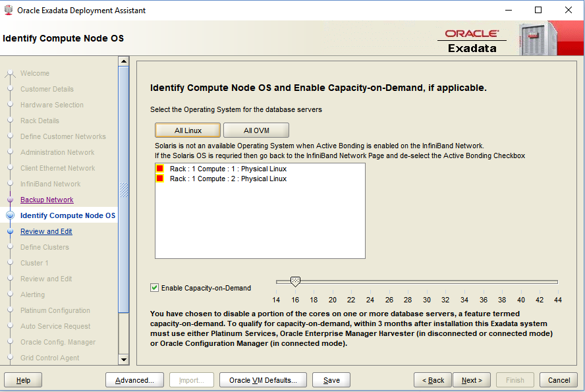Go back with the < Back button

point(432,380)
